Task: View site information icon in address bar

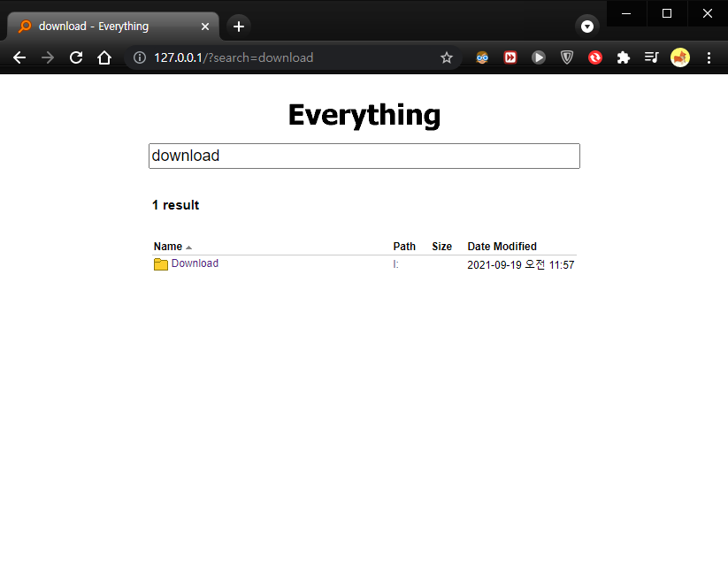Action: [139, 57]
